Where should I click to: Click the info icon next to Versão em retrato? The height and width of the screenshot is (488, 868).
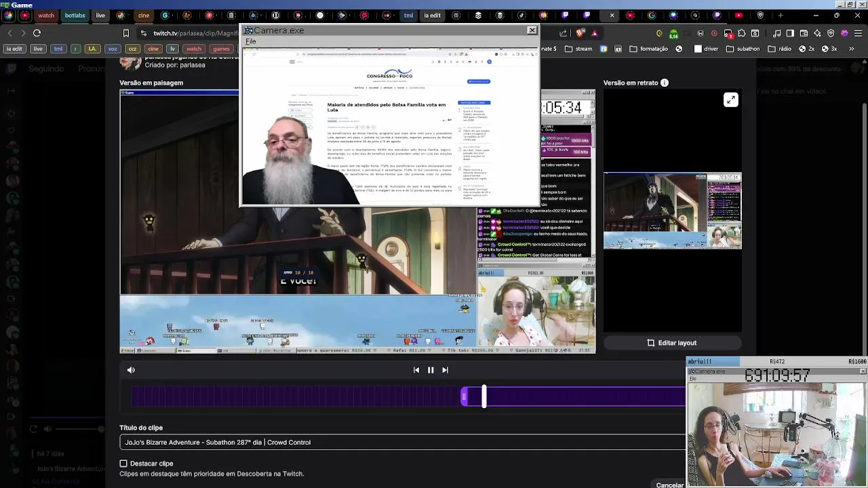665,83
